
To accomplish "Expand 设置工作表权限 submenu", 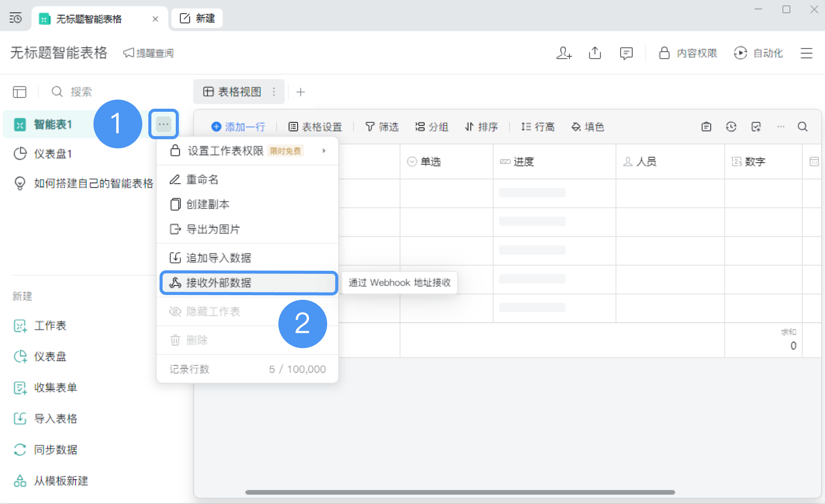I will tap(247, 151).
